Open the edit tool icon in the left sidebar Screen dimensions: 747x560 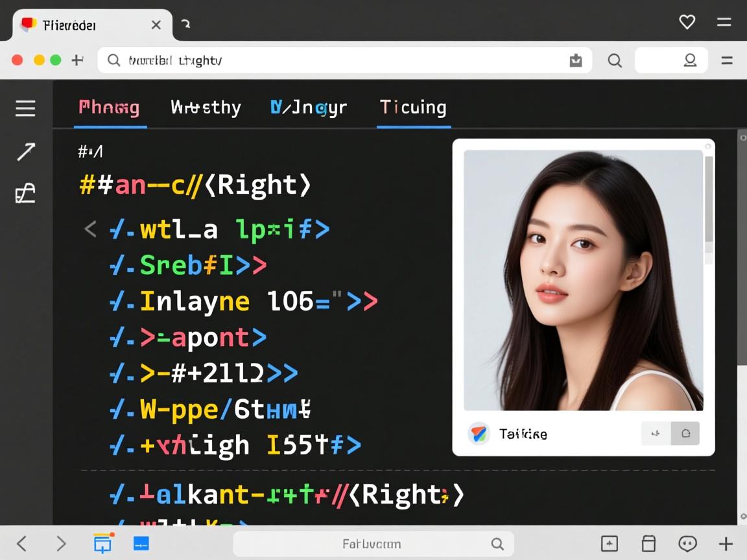click(25, 192)
